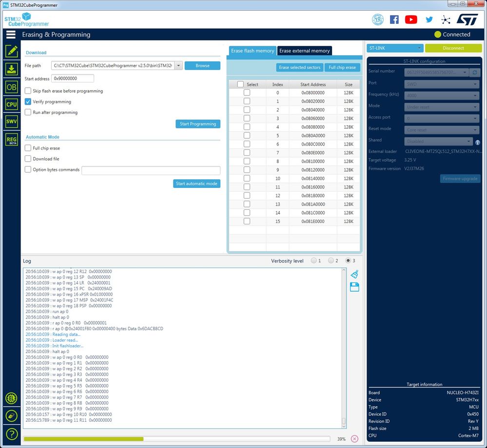Open the hamburger main menu
Image resolution: width=487 pixels, height=448 pixels.
pyautogui.click(x=11, y=35)
